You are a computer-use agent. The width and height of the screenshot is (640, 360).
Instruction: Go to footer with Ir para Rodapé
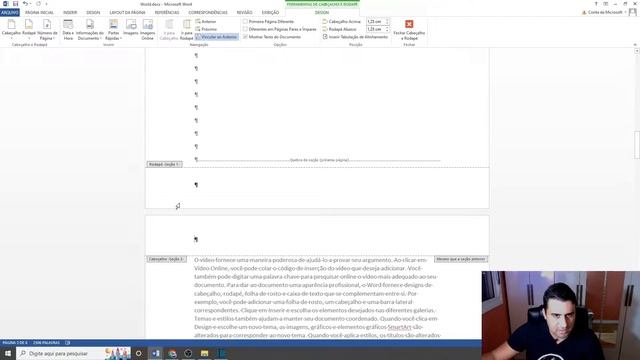click(187, 29)
